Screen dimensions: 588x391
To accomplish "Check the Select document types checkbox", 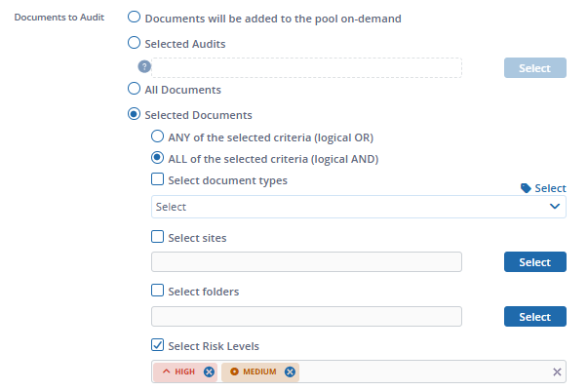I will (x=157, y=180).
